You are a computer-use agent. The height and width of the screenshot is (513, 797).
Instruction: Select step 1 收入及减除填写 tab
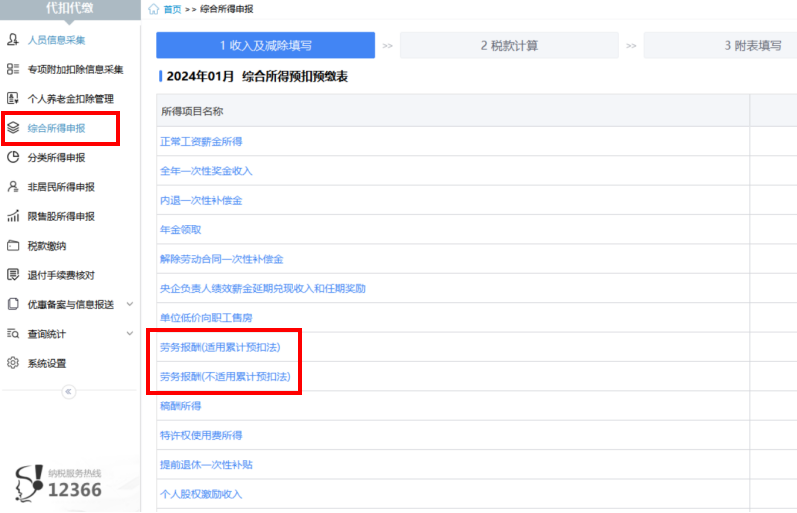(265, 45)
